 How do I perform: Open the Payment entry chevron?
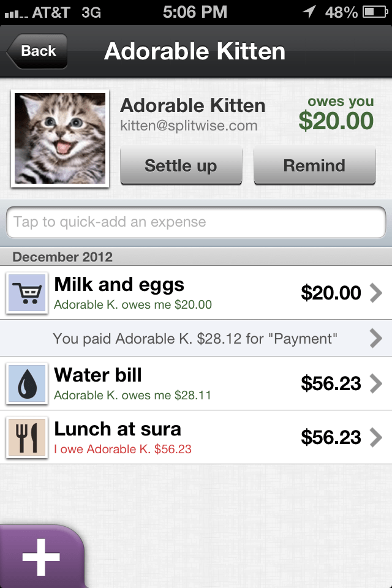[376, 338]
